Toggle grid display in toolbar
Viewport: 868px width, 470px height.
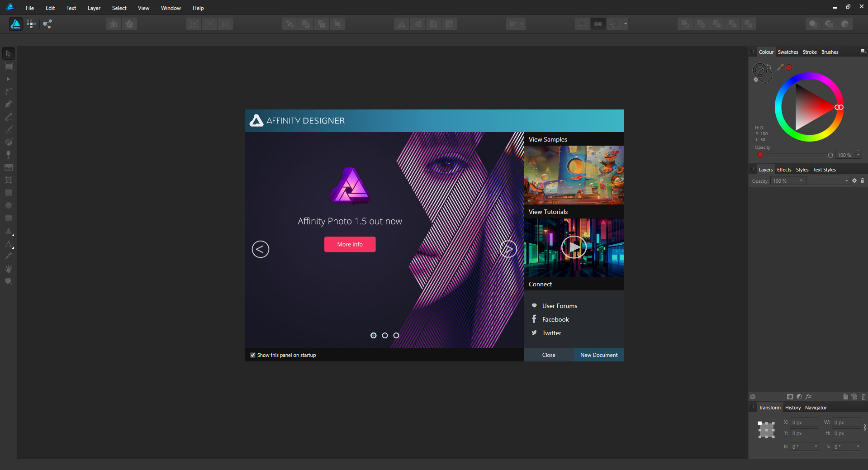pyautogui.click(x=583, y=24)
